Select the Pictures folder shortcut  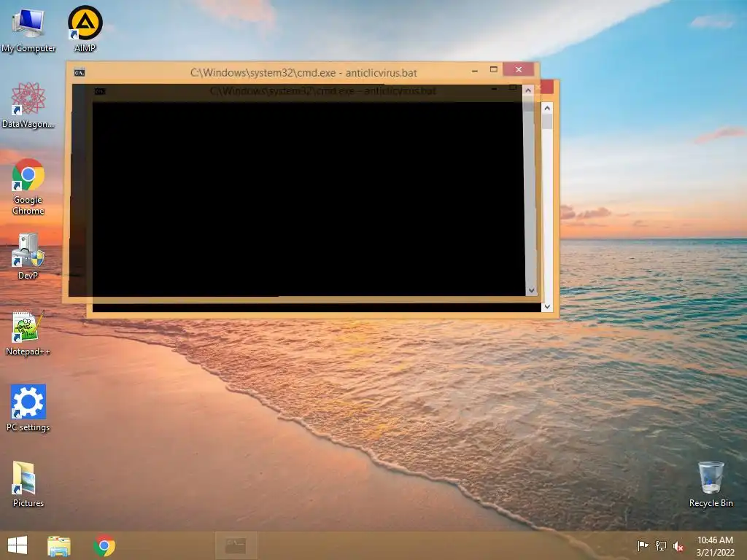point(28,483)
